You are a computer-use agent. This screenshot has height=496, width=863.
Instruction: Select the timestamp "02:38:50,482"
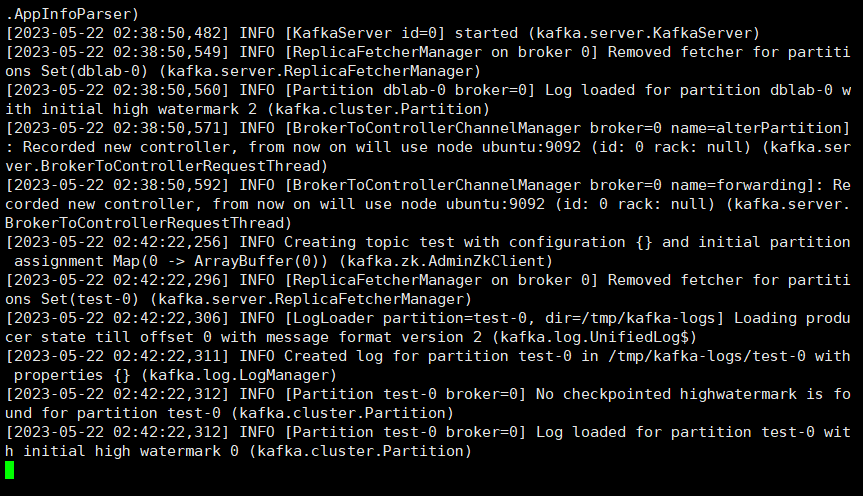click(167, 33)
